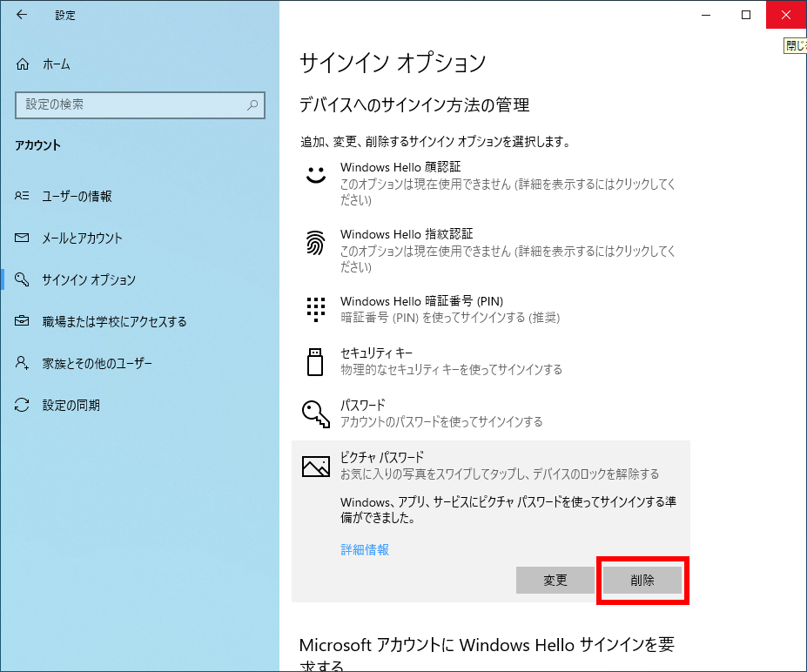This screenshot has height=672, width=807.
Task: Click the アカウント section heading
Action: coord(37,145)
